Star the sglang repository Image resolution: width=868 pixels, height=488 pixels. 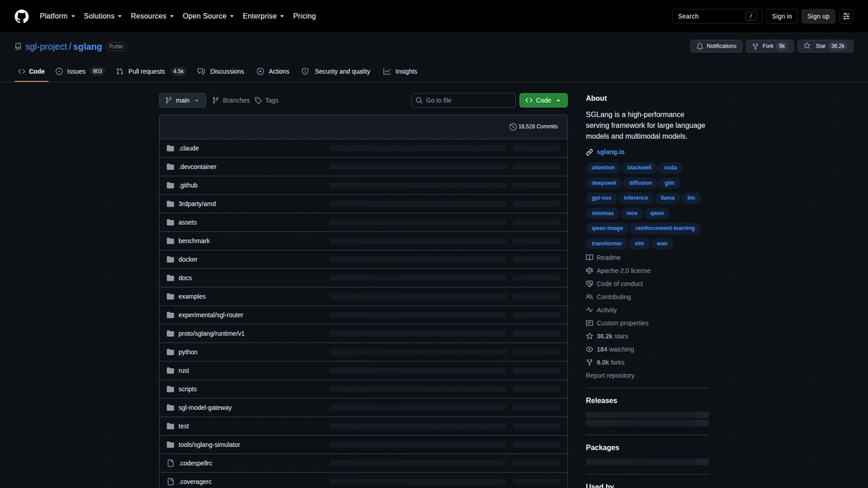click(825, 46)
